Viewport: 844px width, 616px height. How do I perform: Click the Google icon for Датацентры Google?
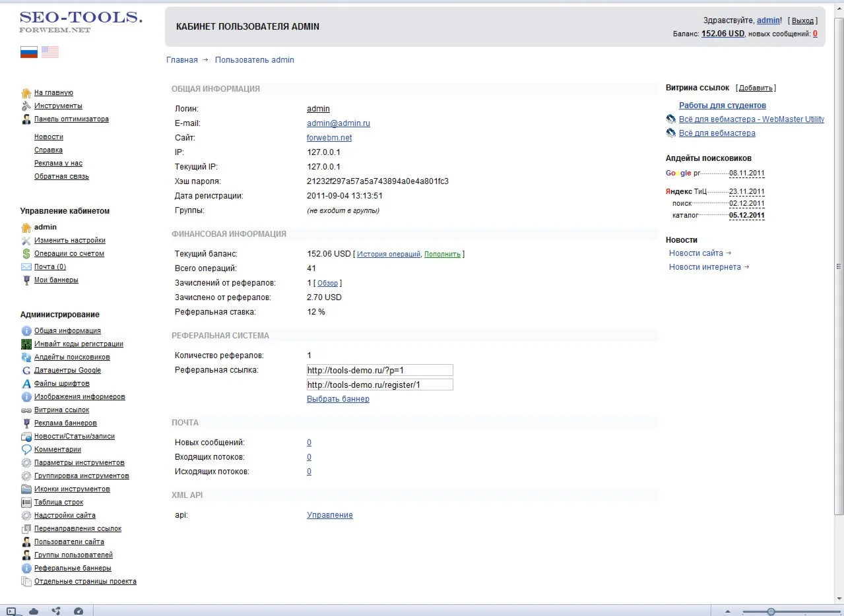click(x=26, y=371)
